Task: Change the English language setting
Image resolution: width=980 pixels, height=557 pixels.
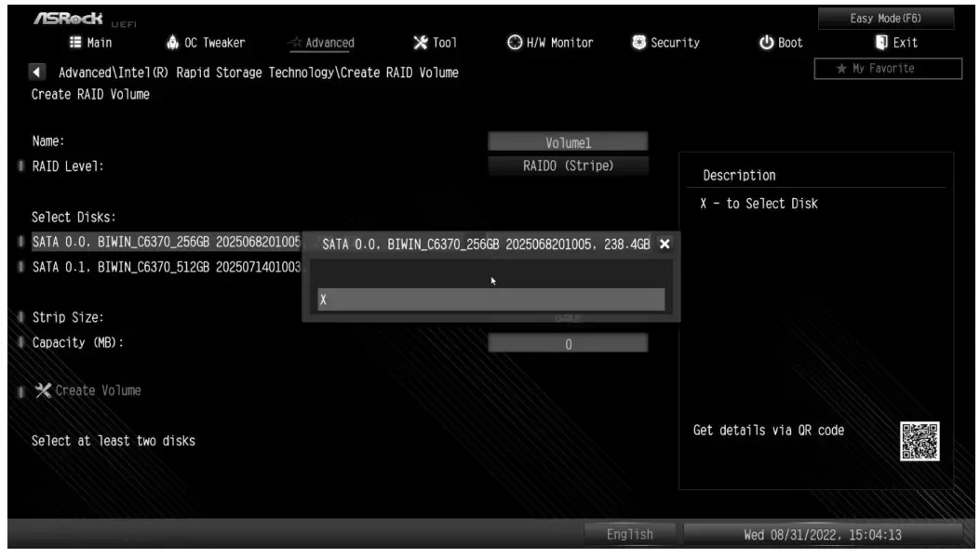Action: pyautogui.click(x=629, y=535)
